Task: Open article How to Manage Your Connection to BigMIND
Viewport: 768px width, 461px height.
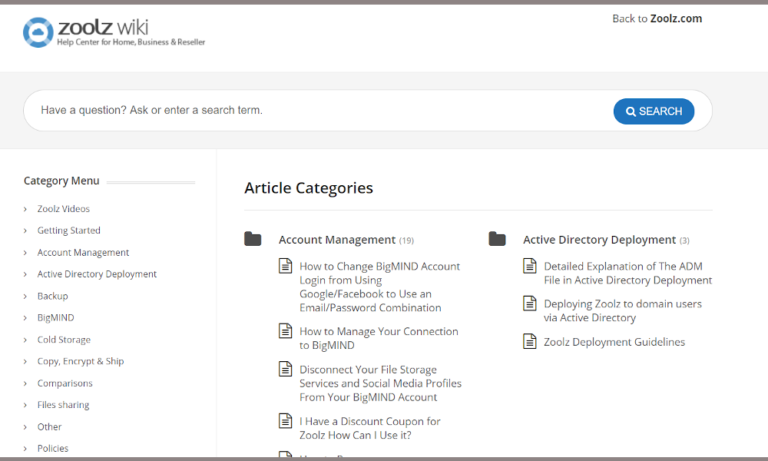Action: pos(379,338)
